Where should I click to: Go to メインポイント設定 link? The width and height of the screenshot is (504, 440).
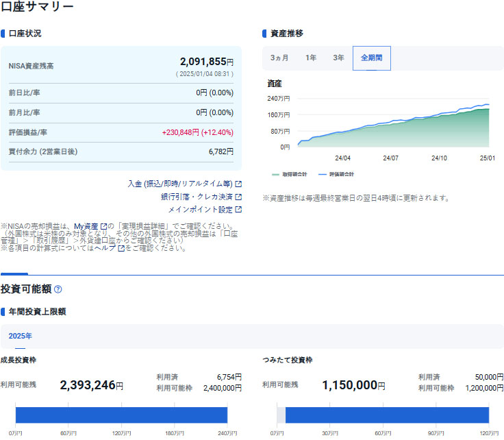200,210
